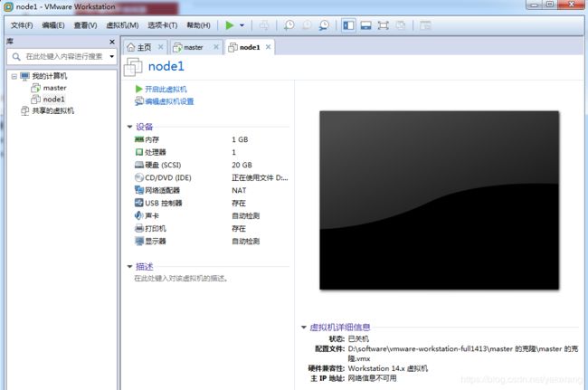Click the VMware Workstation title bar app icon
The image size is (588, 390).
click(x=8, y=6)
